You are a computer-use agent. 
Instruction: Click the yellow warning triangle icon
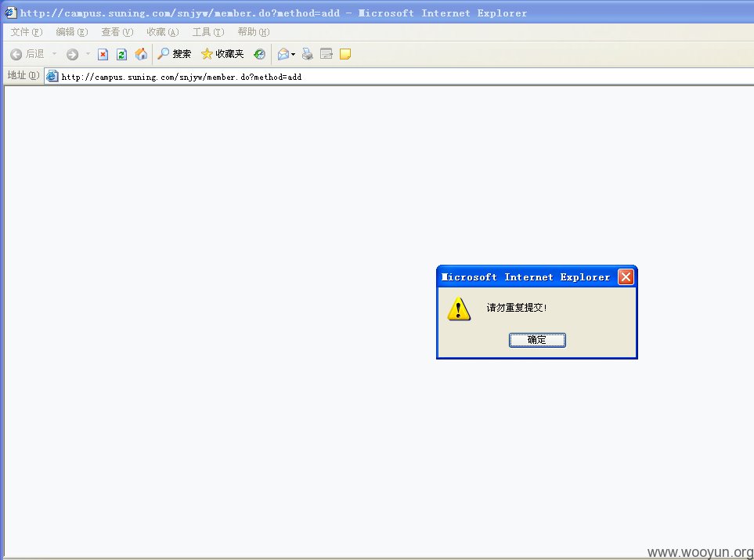click(459, 309)
